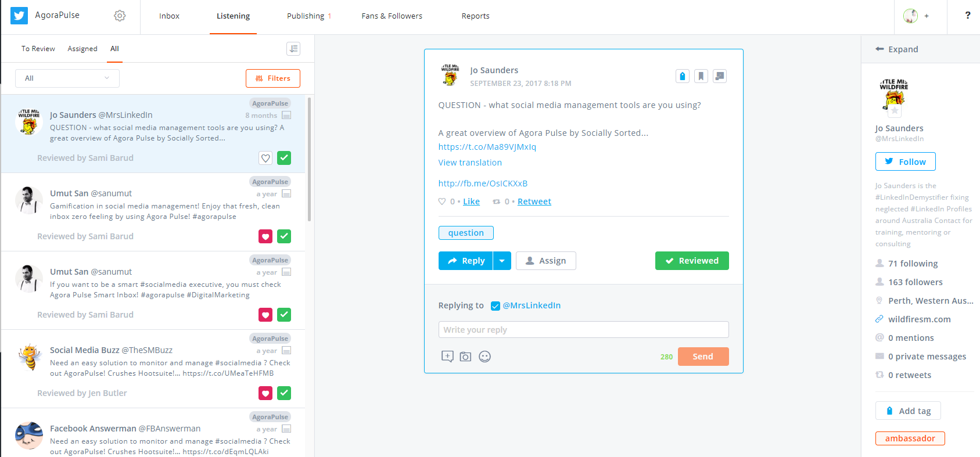Open the t.co/Ma89VJMxIq link
Screen dimensions: 980x457
click(487, 147)
